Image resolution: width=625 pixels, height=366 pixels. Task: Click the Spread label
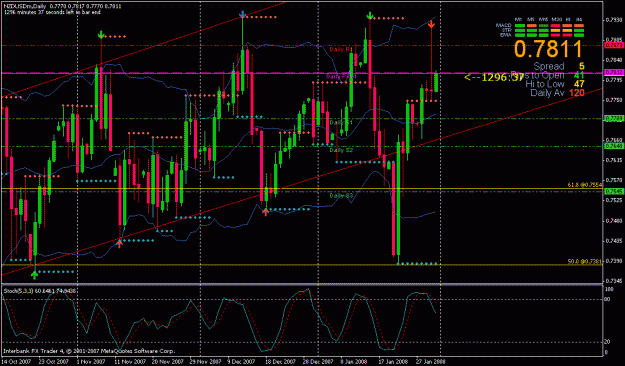coord(549,67)
